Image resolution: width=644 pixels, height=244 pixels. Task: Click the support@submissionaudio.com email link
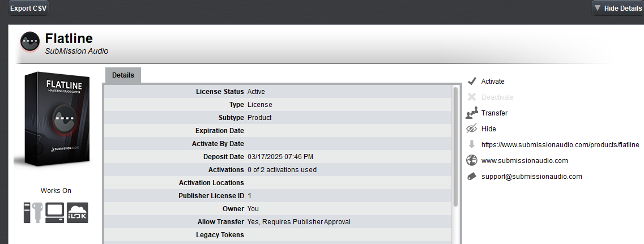tap(531, 177)
